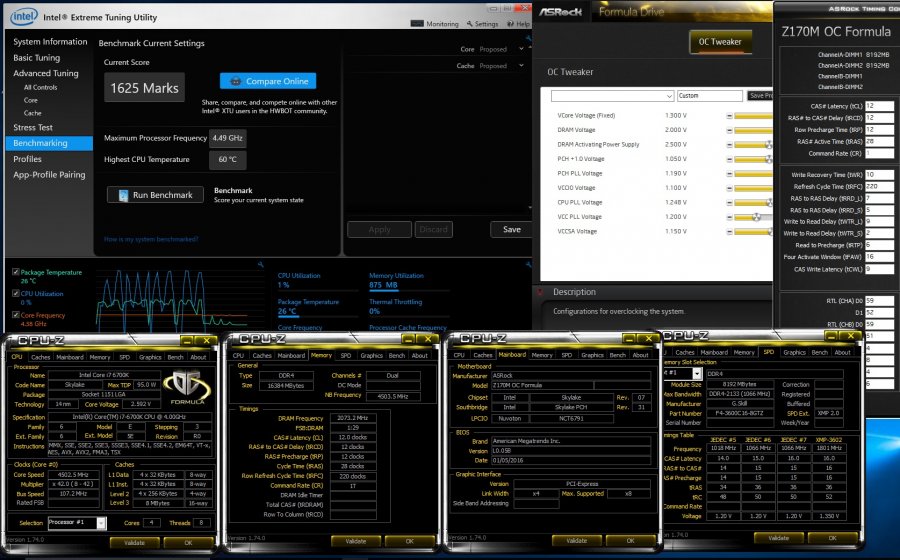The image size is (900, 560).
Task: Select Basic Tuning in XTU sidebar
Action: pos(37,57)
